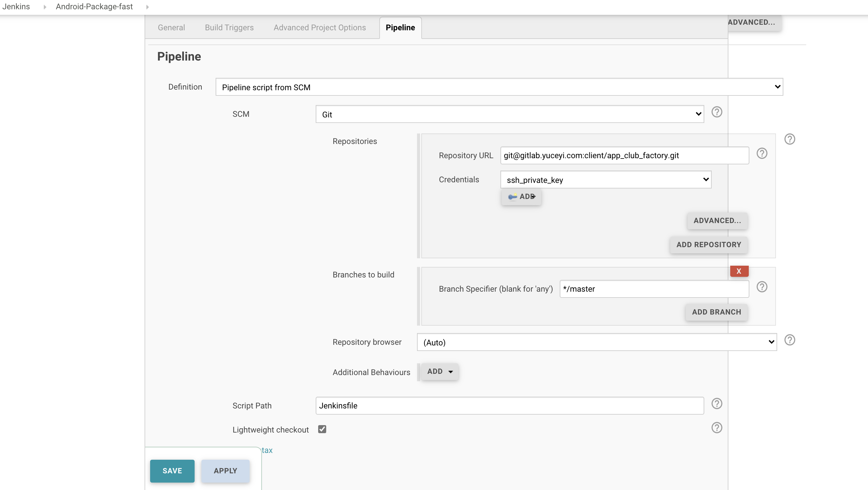Image resolution: width=868 pixels, height=490 pixels.
Task: Delete branch with red X button
Action: [x=739, y=271]
